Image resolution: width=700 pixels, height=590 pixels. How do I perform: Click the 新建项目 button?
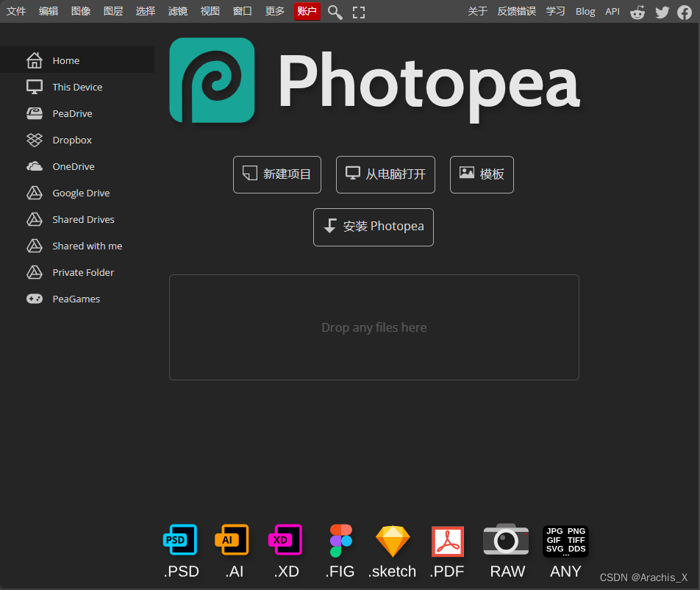[x=277, y=174]
